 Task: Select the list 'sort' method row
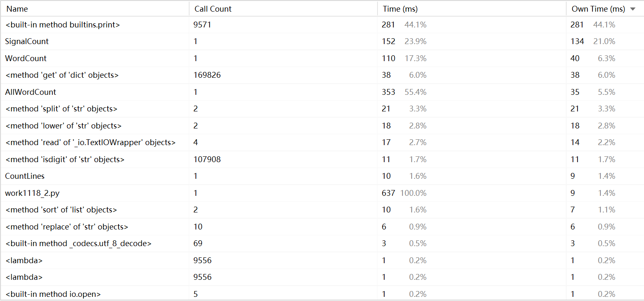(x=61, y=210)
